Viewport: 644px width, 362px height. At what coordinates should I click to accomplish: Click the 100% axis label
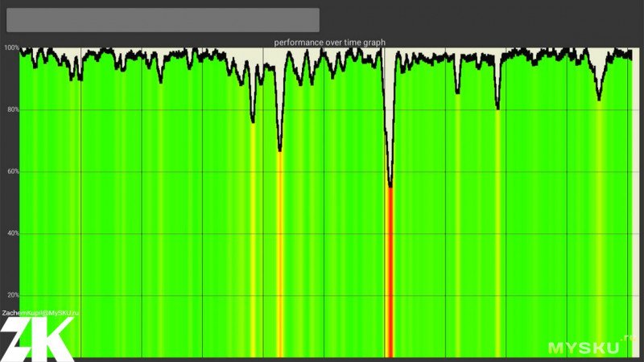pyautogui.click(x=11, y=47)
